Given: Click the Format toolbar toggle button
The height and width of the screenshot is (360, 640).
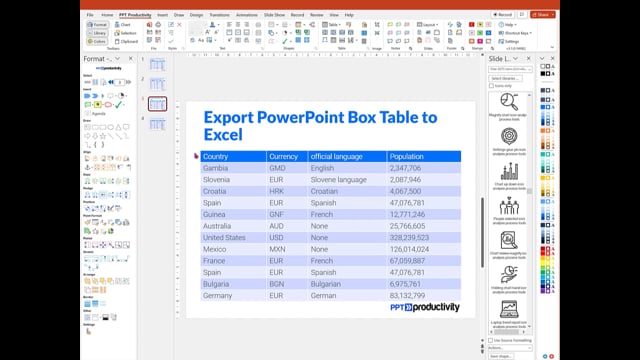Looking at the screenshot, I should [x=97, y=24].
